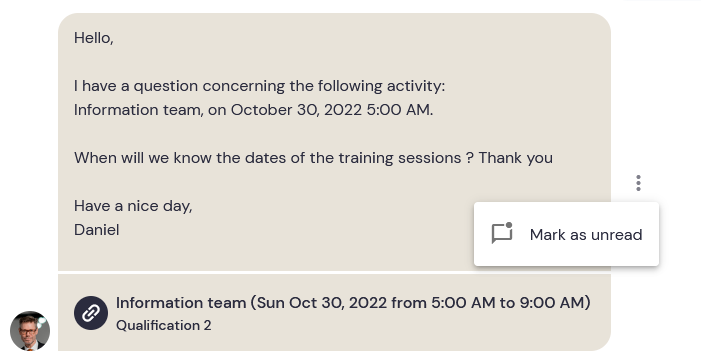The height and width of the screenshot is (364, 701).
Task: Click the unread chat bubble icon
Action: pos(502,233)
